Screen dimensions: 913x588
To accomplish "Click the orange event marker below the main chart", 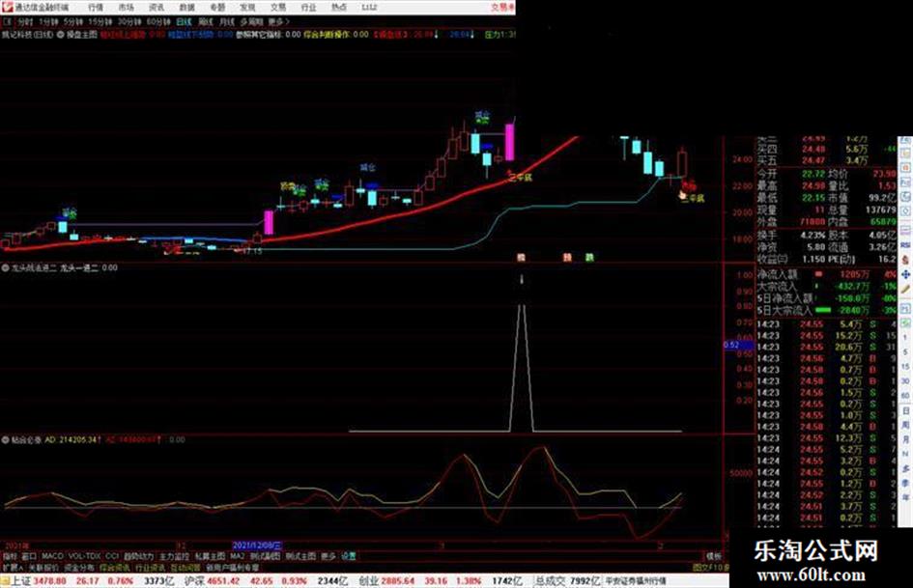I will (x=566, y=258).
